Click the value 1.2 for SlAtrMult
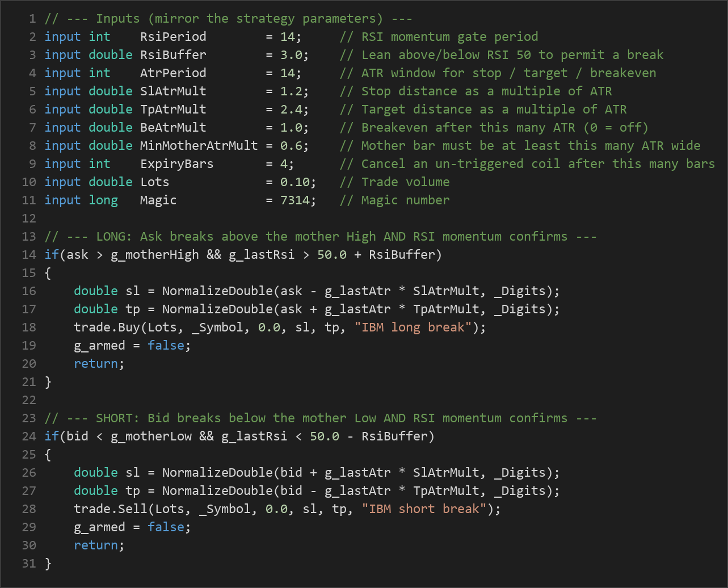The height and width of the screenshot is (588, 728). tap(291, 91)
